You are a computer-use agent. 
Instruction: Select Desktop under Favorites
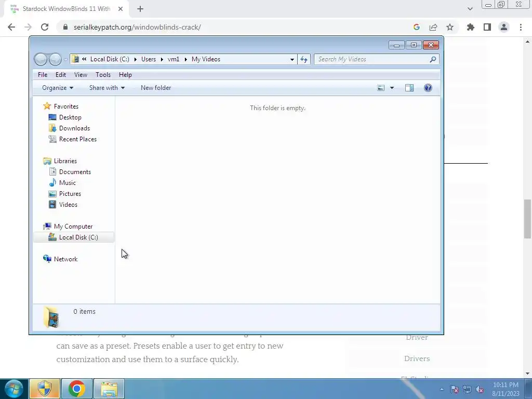70,117
